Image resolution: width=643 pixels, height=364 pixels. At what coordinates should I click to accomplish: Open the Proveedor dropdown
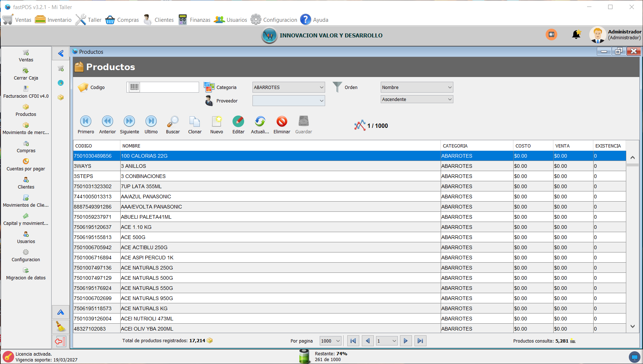coord(288,101)
